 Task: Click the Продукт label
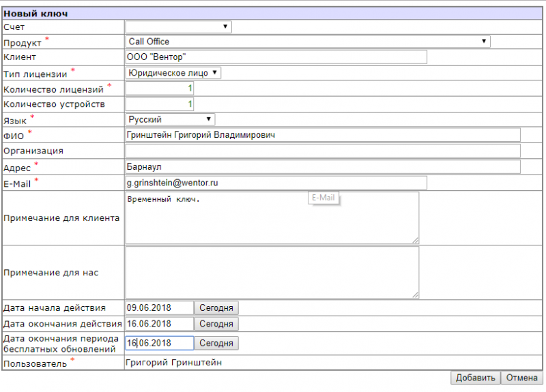click(23, 43)
